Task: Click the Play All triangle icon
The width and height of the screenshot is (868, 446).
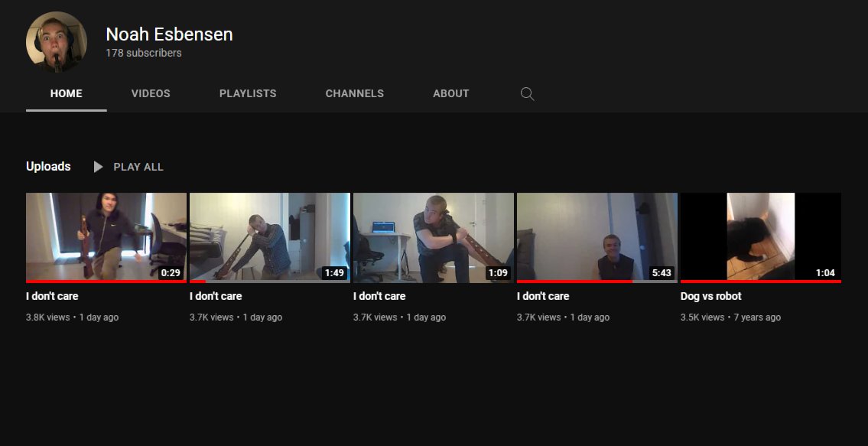Action: pos(98,167)
